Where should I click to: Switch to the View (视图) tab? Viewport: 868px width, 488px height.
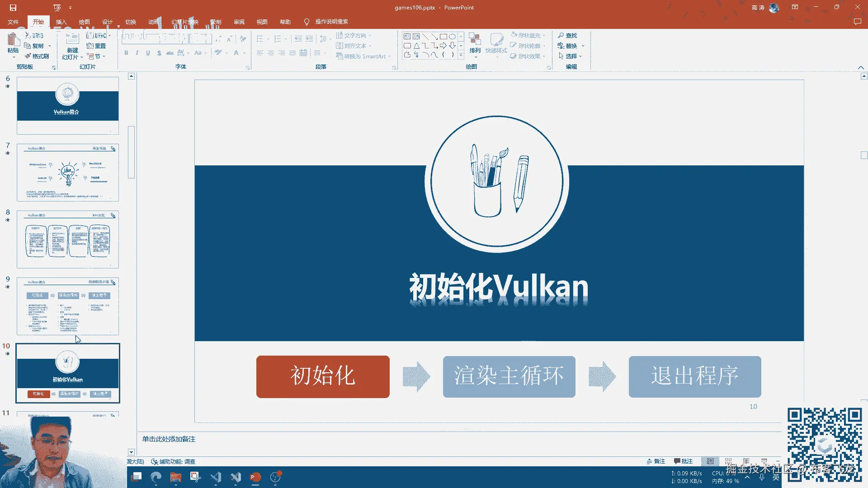(x=262, y=22)
